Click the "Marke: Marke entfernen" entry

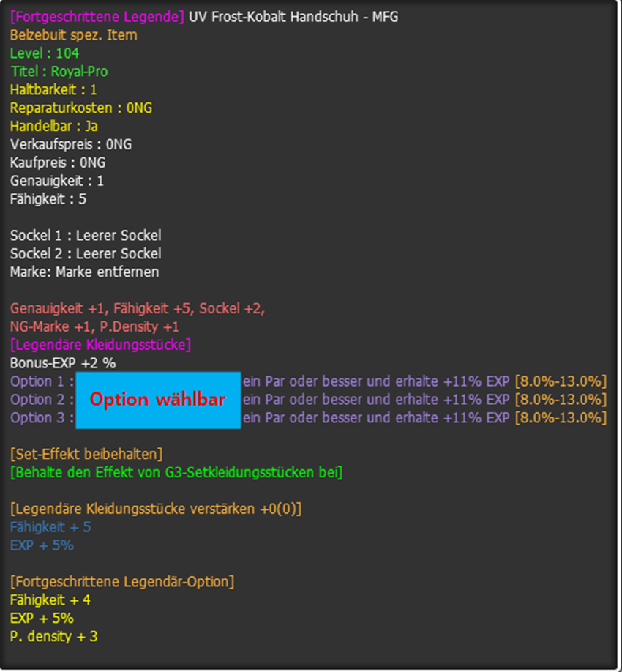pos(84,272)
